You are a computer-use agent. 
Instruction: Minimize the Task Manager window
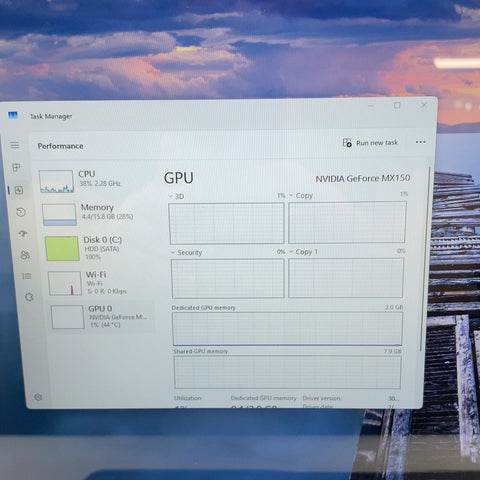coord(371,106)
